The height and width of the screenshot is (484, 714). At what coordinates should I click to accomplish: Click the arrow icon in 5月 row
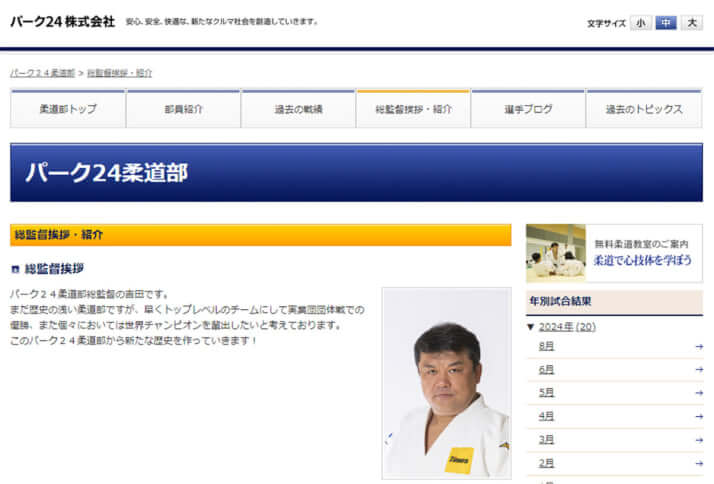pos(699,392)
